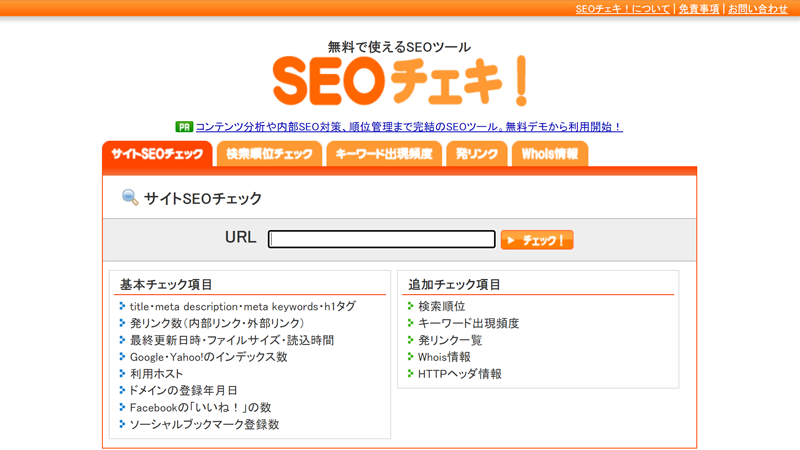Open the PR ad link about コンテンツ分析
This screenshot has height=450, width=800.
pyautogui.click(x=409, y=127)
